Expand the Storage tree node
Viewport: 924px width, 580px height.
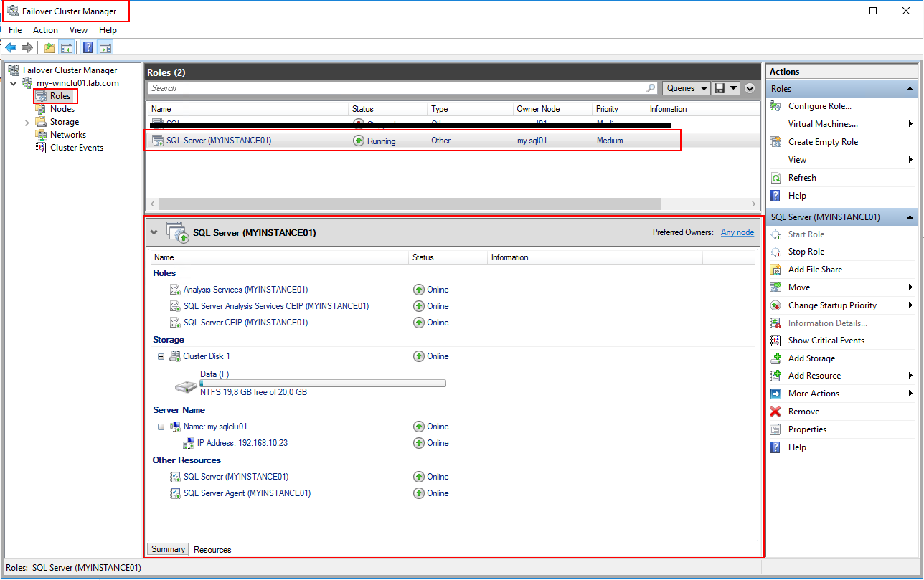tap(26, 122)
